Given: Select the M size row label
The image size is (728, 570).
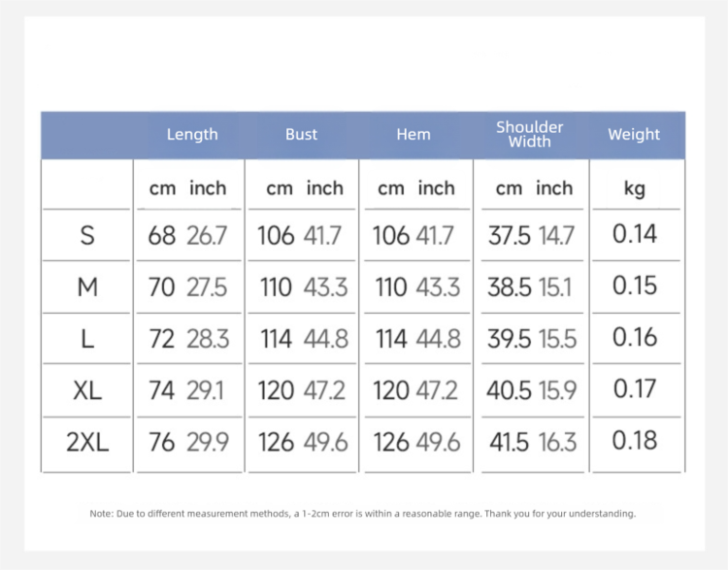Looking at the screenshot, I should coord(87,287).
